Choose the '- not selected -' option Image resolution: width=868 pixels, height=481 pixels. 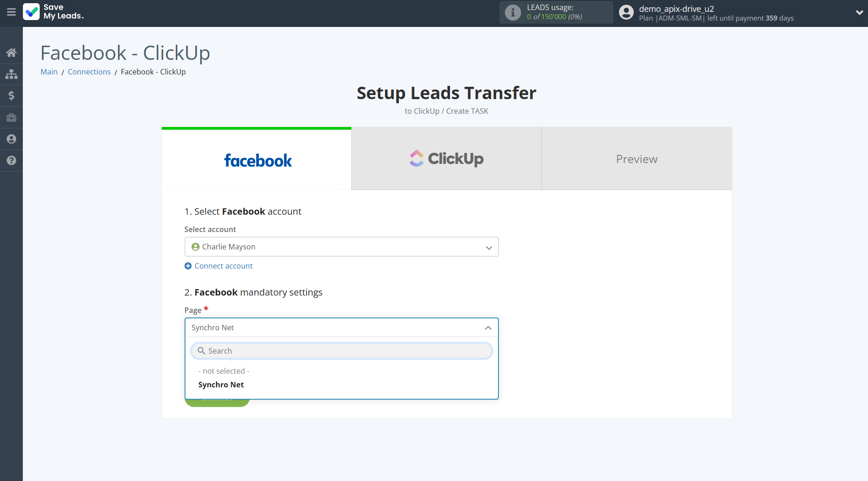[x=224, y=371]
